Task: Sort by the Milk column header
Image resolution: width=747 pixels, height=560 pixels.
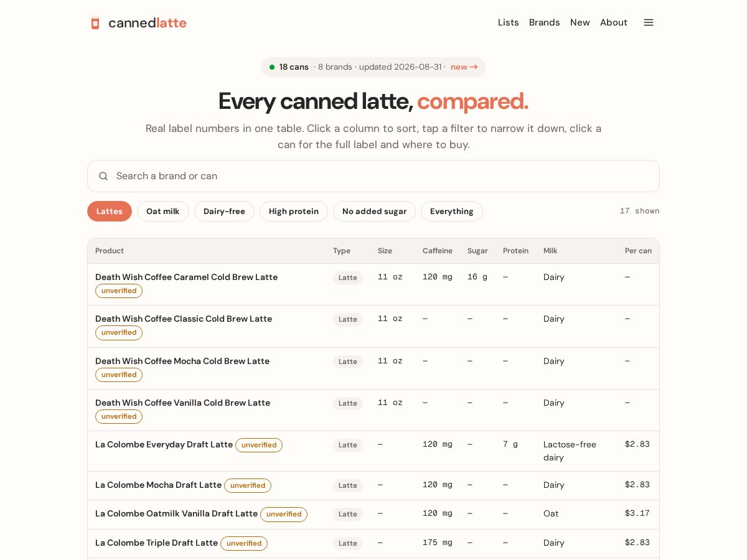Action: pos(550,251)
